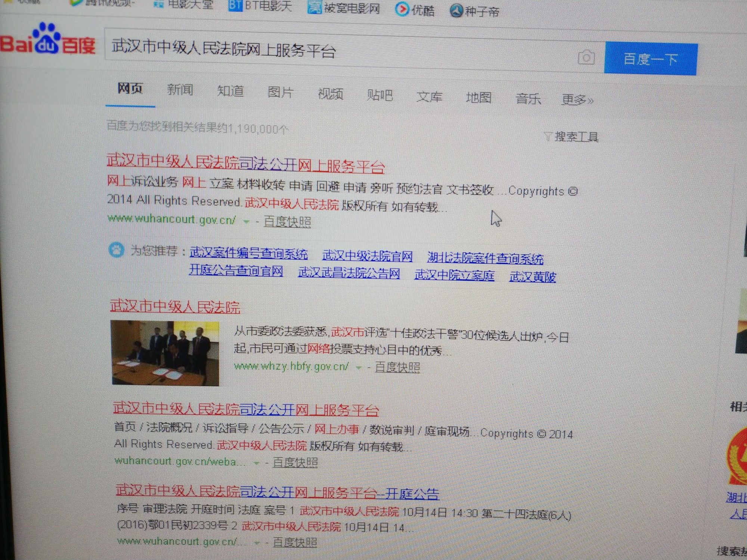This screenshot has width=747, height=560.
Task: Switch to the 新闻 tab
Action: (x=180, y=90)
